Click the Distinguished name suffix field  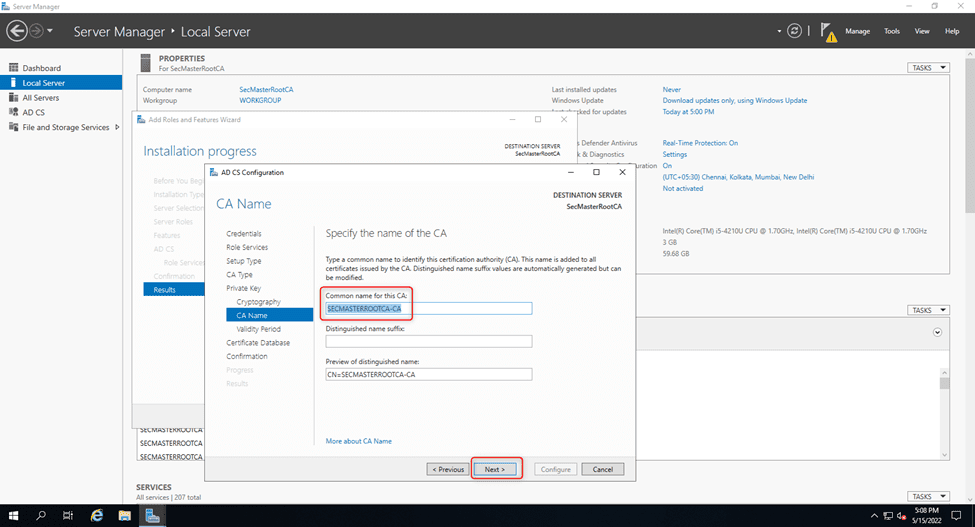pos(428,341)
